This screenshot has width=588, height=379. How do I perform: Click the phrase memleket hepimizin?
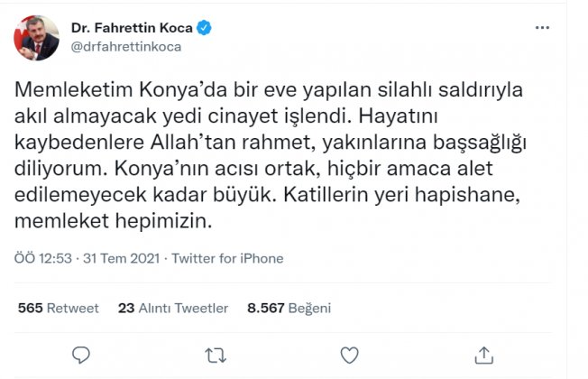(114, 221)
